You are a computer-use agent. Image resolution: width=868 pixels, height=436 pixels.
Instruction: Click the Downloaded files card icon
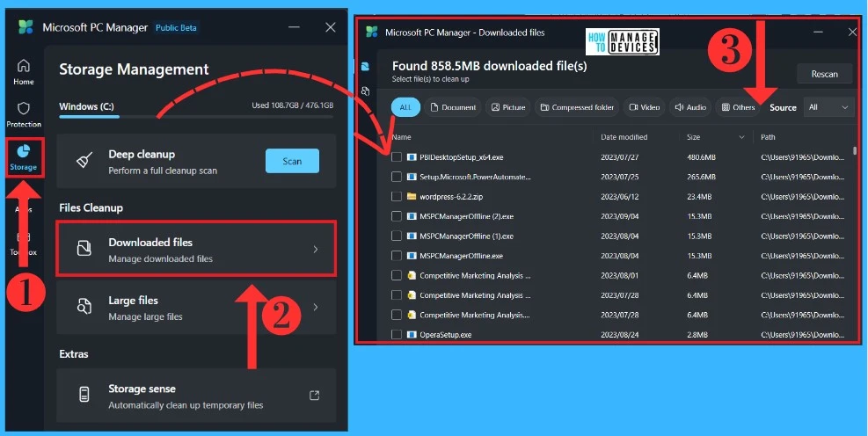pyautogui.click(x=84, y=249)
